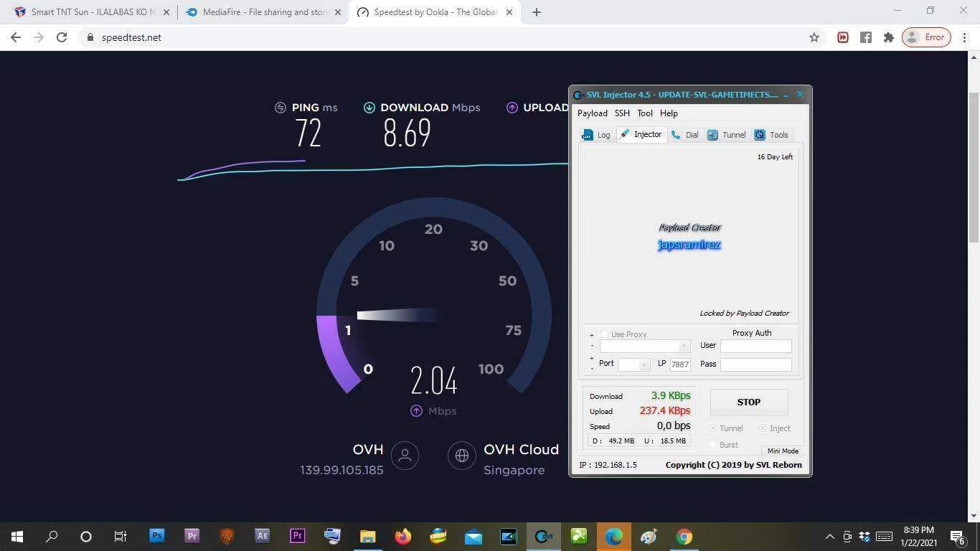Toggle the Use Proxy checkbox
The height and width of the screenshot is (551, 980).
click(x=604, y=334)
